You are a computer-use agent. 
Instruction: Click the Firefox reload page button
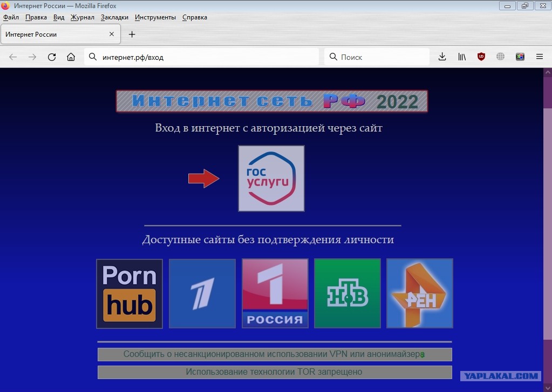point(52,57)
